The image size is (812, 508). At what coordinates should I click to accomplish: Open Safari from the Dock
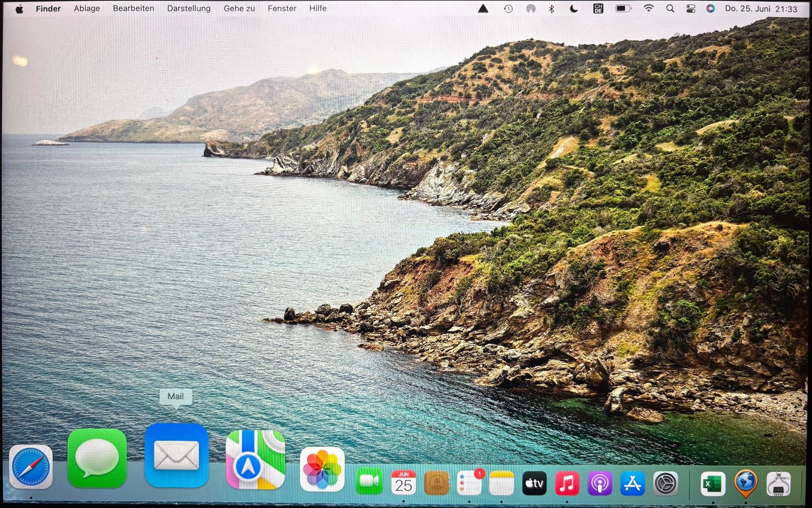(x=31, y=467)
